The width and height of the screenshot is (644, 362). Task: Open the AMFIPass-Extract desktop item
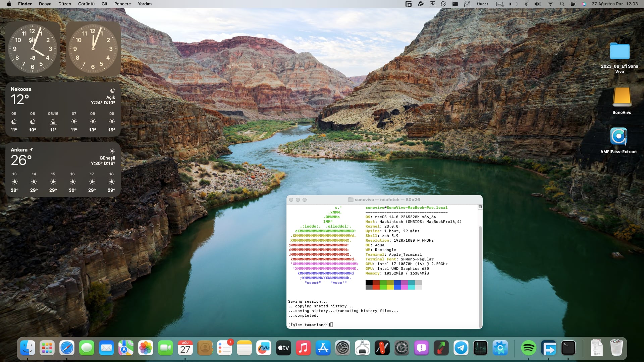coord(619,137)
